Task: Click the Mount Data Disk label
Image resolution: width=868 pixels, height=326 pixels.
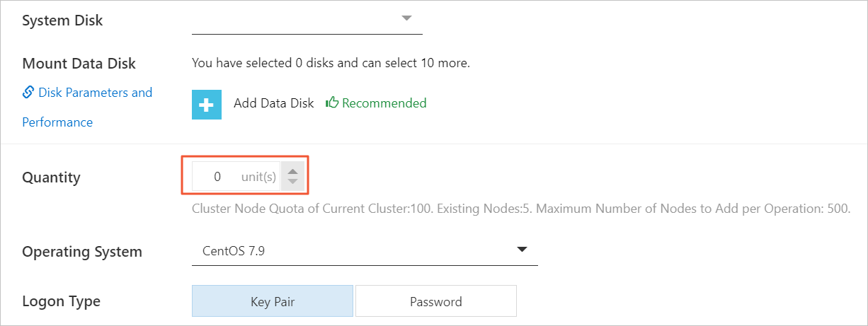Action: 79,64
